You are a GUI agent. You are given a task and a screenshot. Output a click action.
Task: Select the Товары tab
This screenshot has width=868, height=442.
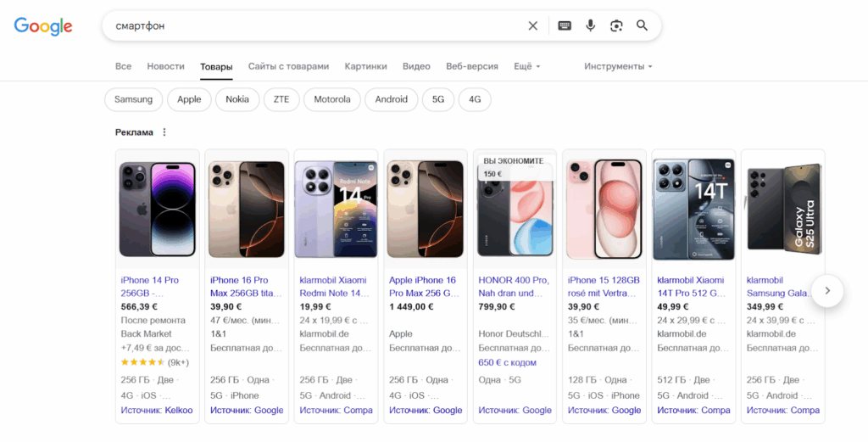(x=216, y=67)
